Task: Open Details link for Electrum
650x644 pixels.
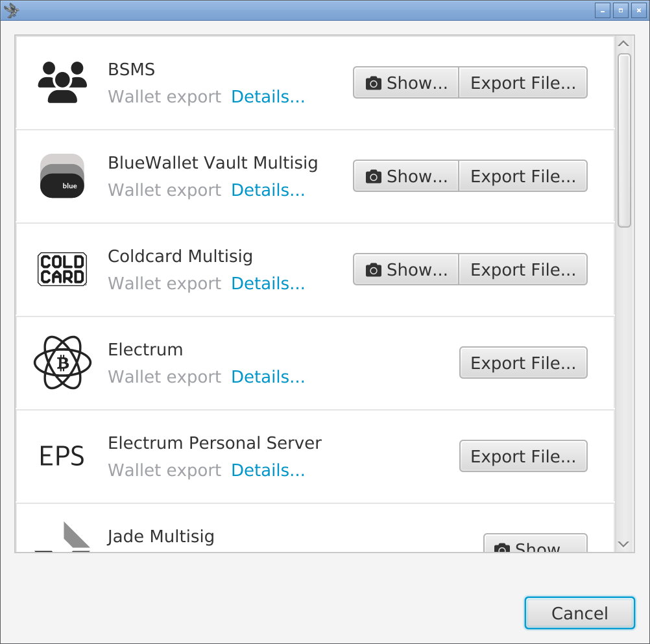Action: coord(268,377)
